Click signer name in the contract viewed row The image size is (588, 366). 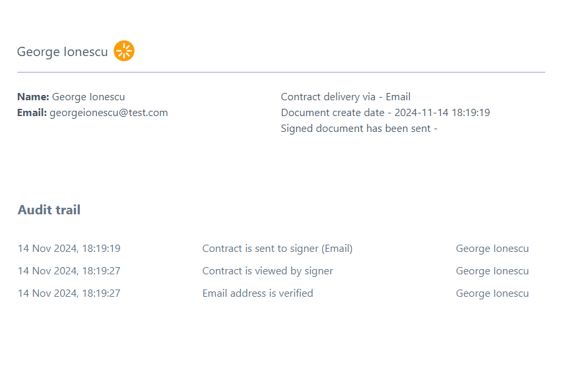click(x=492, y=271)
